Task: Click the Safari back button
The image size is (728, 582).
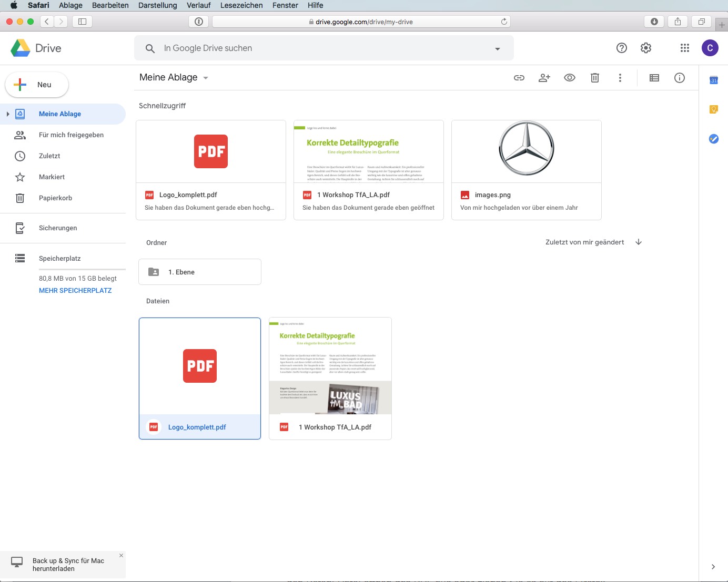Action: coord(47,22)
